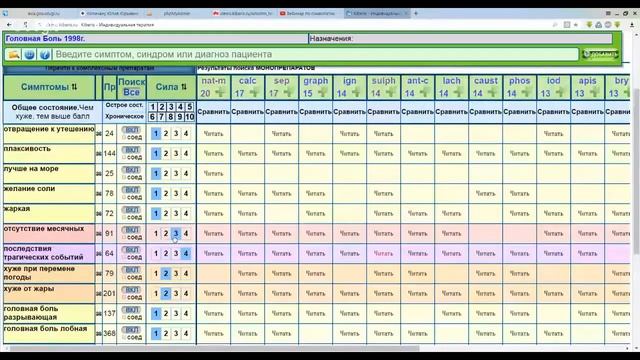This screenshot has height=360, width=640.
Task: Click the browser reload icon
Action: coord(25,25)
